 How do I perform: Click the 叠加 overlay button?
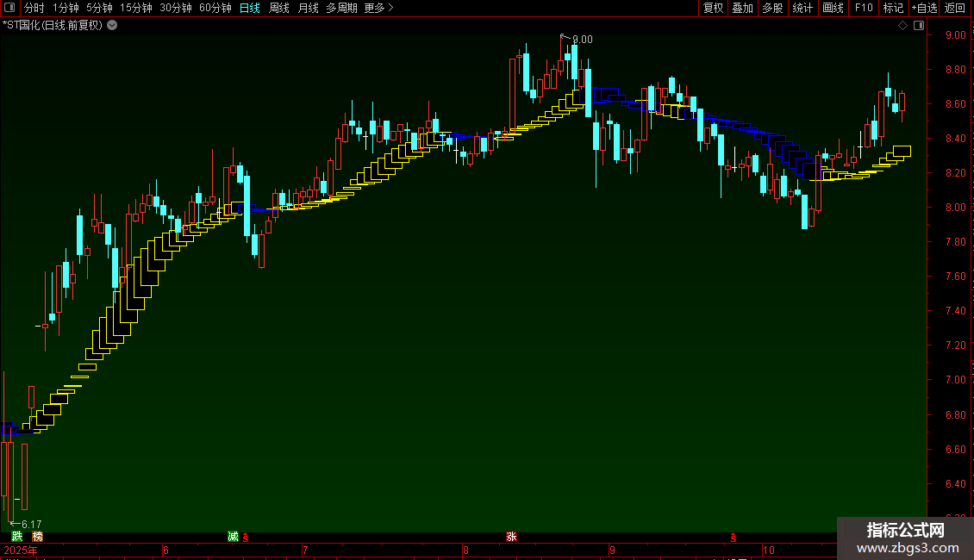[x=743, y=8]
